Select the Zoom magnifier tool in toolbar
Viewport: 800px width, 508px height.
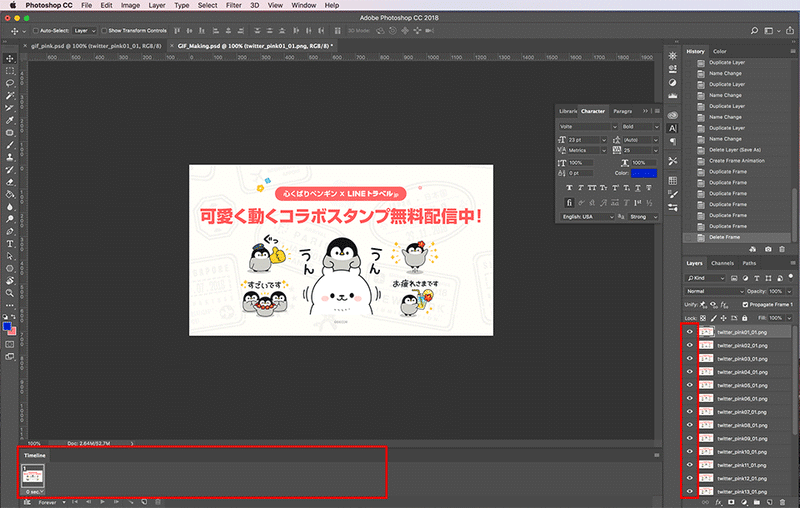tap(10, 293)
